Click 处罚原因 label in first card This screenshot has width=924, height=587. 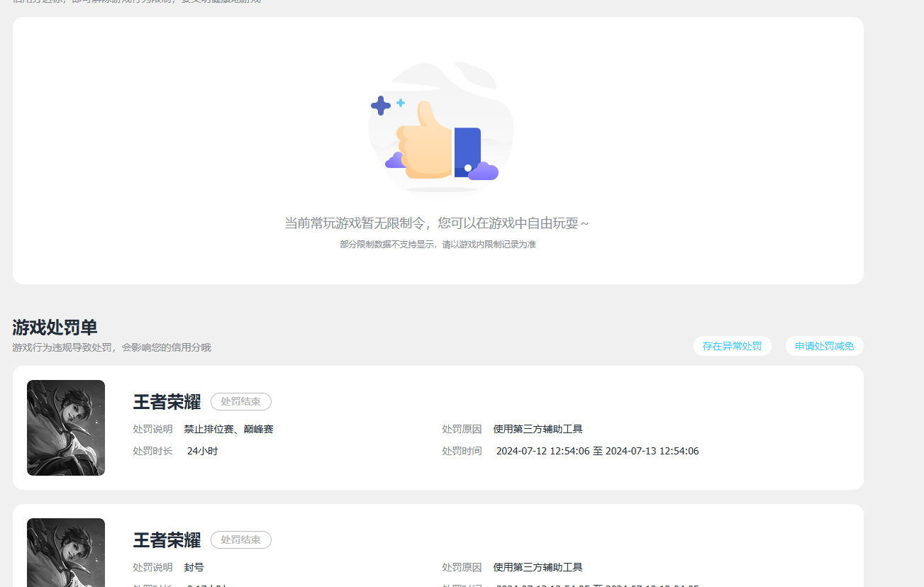click(462, 429)
